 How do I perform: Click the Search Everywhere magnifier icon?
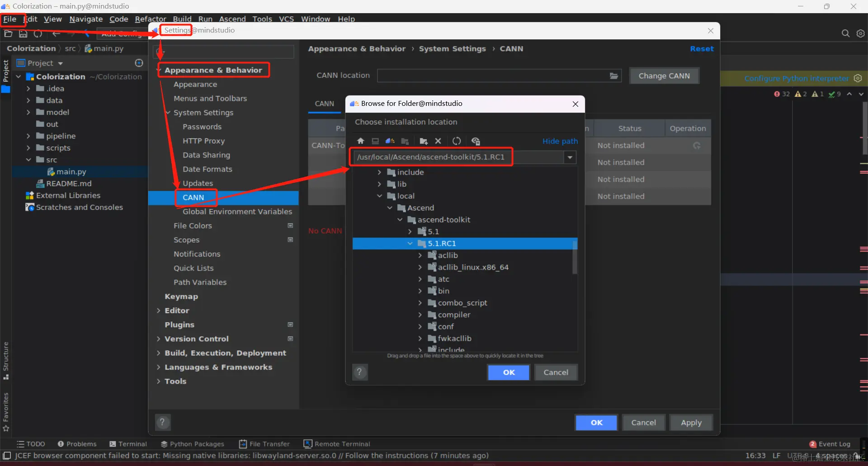845,33
